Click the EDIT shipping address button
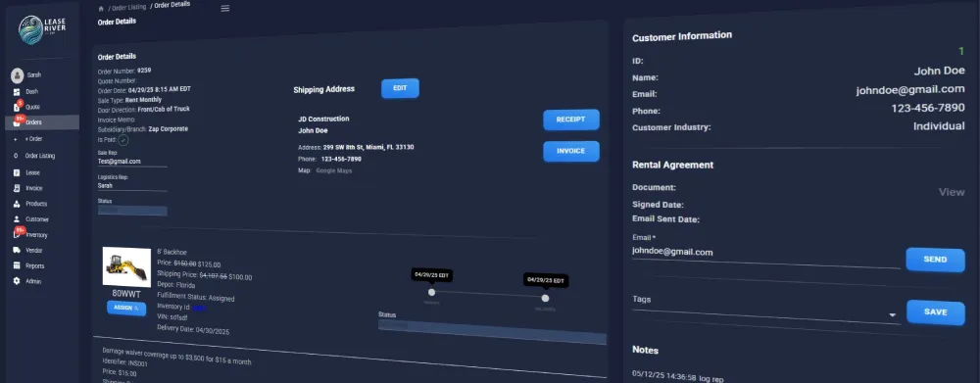980x383 pixels. [400, 88]
